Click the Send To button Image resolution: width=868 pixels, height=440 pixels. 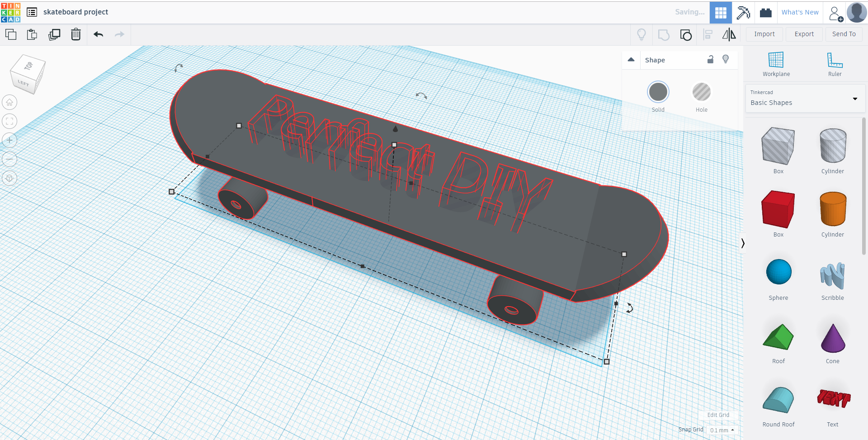[x=844, y=34]
